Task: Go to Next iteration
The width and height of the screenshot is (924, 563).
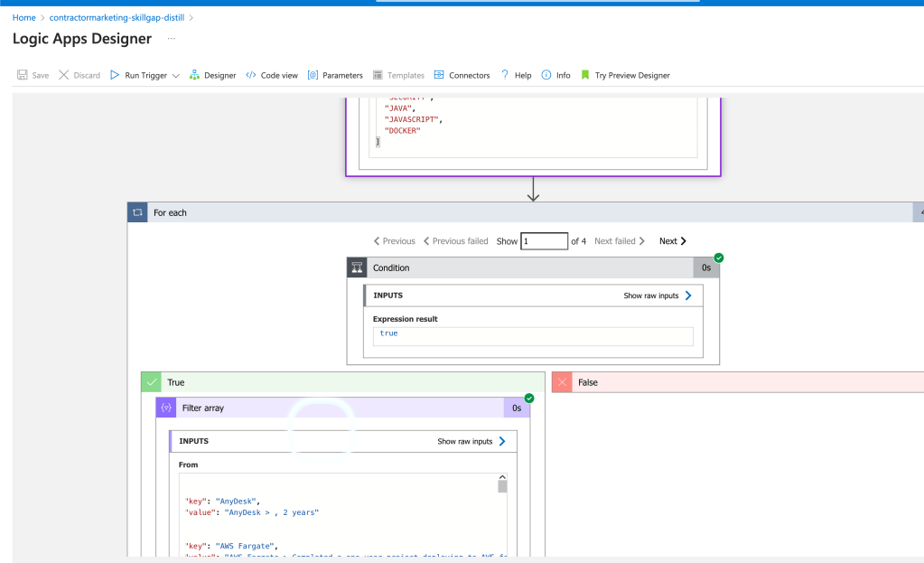Action: pyautogui.click(x=672, y=241)
